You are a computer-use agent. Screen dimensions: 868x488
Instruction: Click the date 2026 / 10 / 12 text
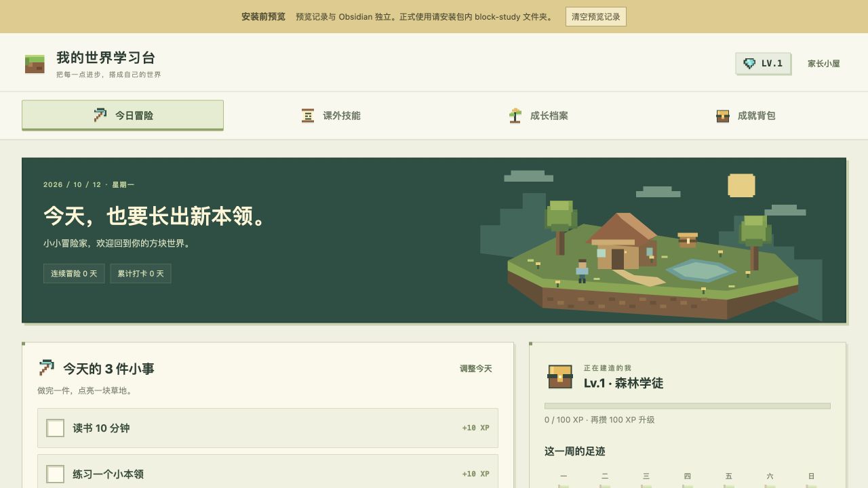tap(72, 185)
